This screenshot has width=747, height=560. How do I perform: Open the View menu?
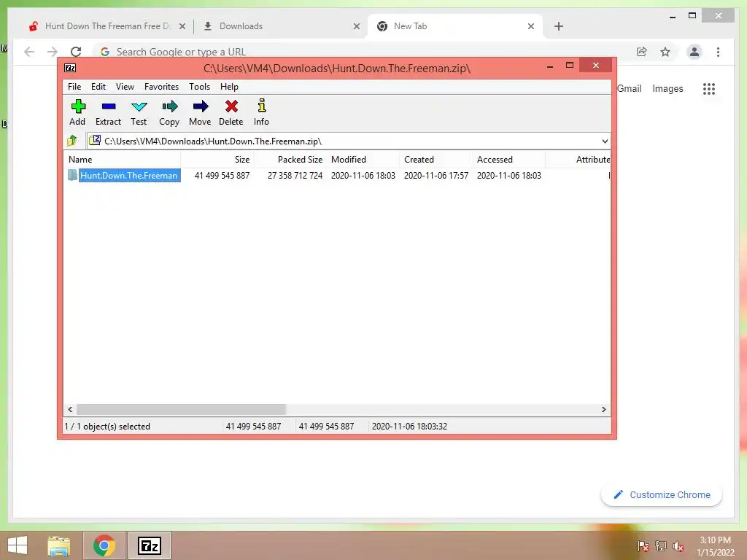(x=125, y=87)
